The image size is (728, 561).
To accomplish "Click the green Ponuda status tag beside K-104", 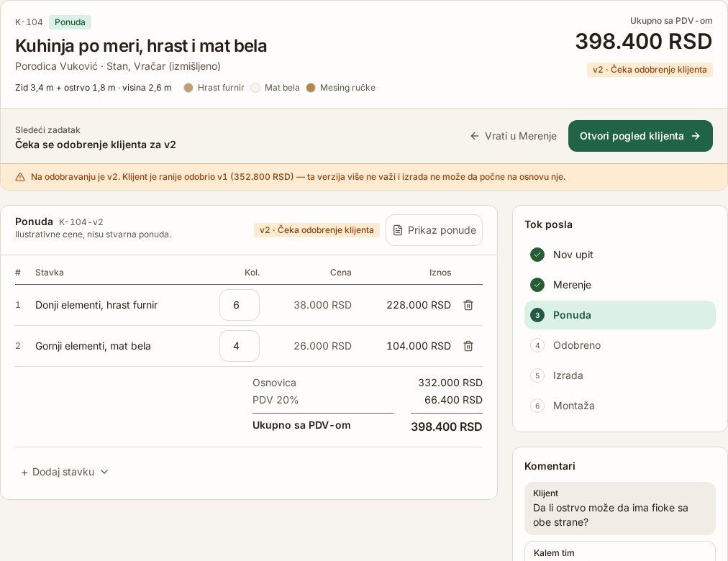I will pyautogui.click(x=70, y=22).
